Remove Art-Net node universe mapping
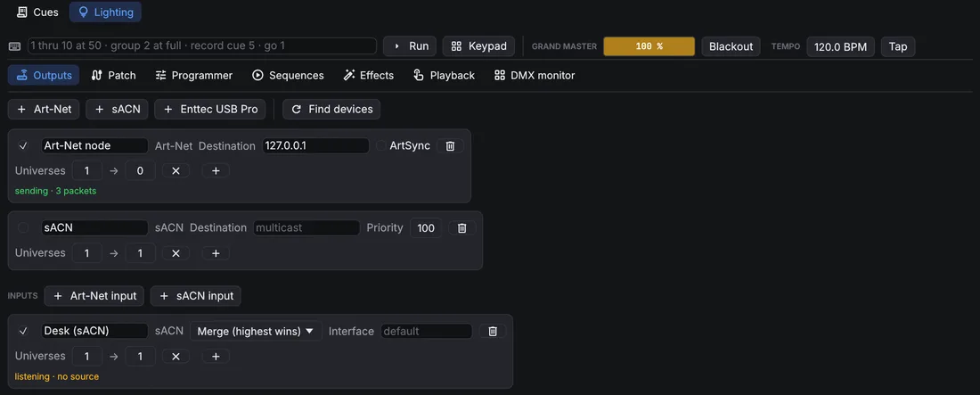 [176, 171]
